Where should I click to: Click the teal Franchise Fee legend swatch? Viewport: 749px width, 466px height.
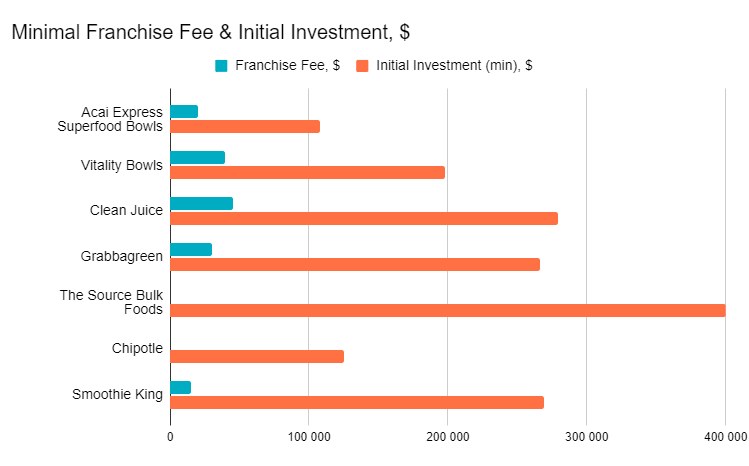[x=221, y=66]
